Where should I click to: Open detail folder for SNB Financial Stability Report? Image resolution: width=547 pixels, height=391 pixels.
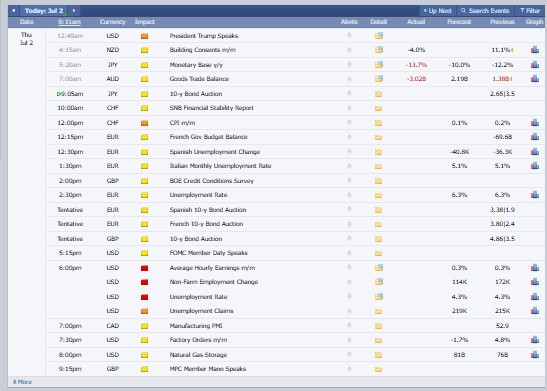(378, 108)
